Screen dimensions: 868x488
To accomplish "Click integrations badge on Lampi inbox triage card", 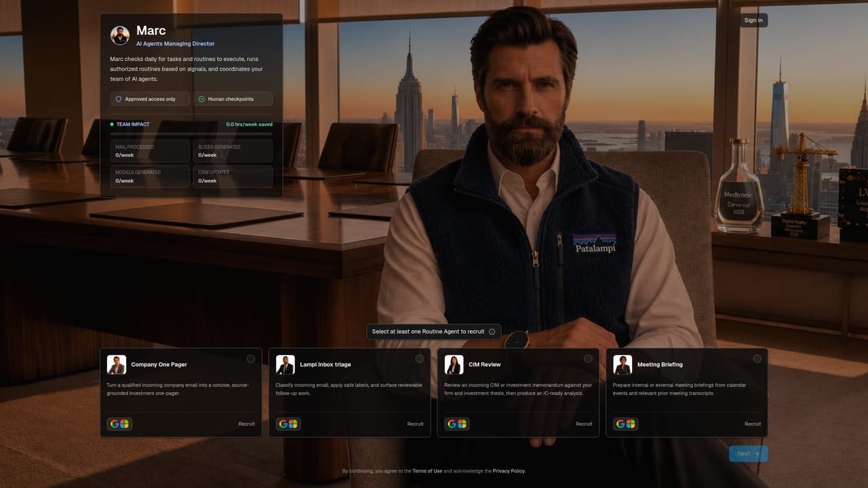I will coord(288,424).
